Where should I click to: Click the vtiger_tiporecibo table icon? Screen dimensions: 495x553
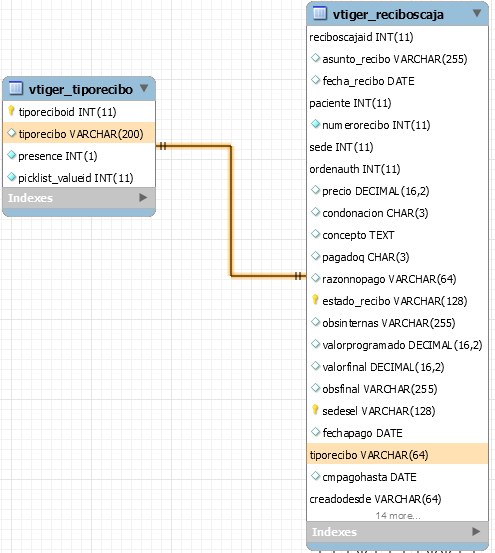point(16,88)
